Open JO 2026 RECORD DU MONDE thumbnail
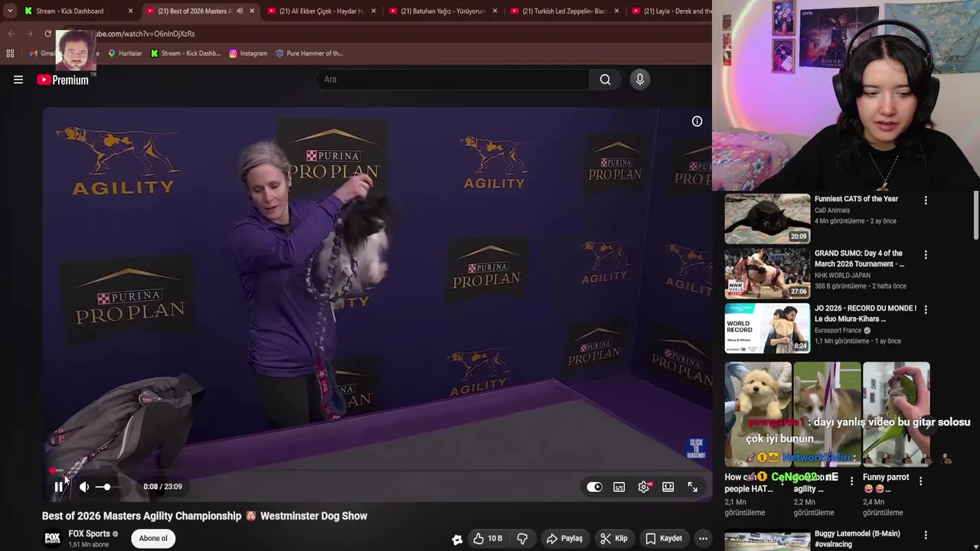The image size is (980, 551). click(767, 328)
